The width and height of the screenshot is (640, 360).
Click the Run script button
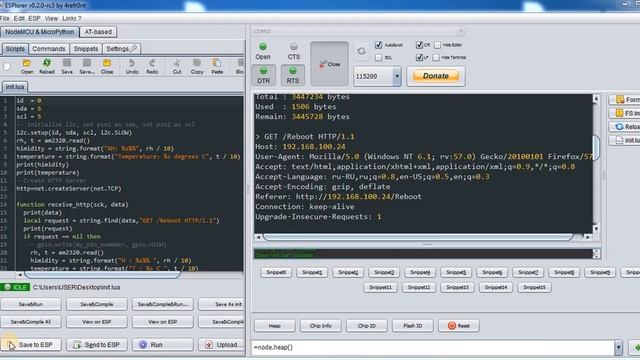[162, 344]
